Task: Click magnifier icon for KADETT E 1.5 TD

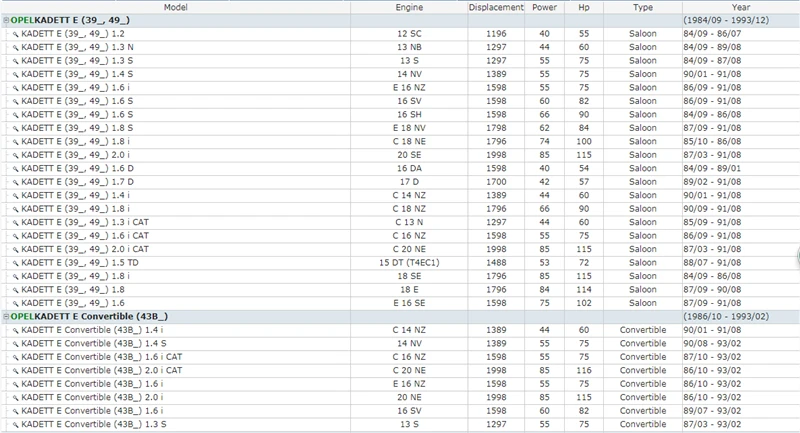Action: 16,263
